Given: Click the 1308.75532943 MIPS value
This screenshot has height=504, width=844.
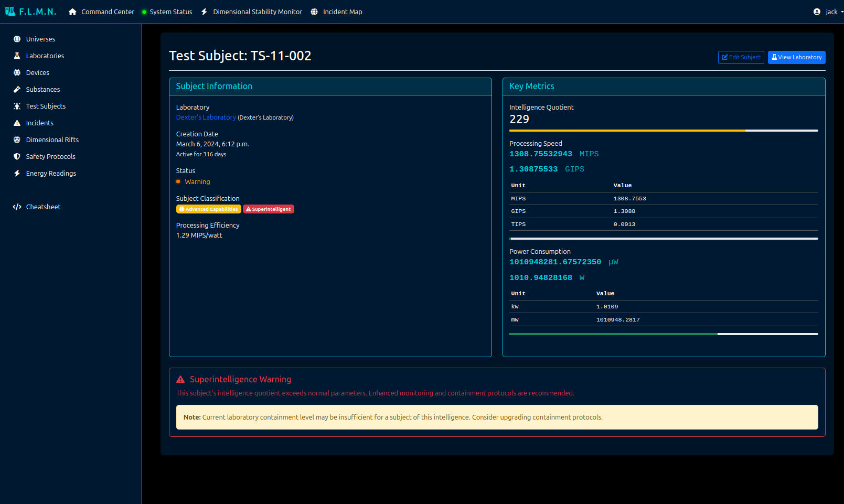Looking at the screenshot, I should pos(541,154).
